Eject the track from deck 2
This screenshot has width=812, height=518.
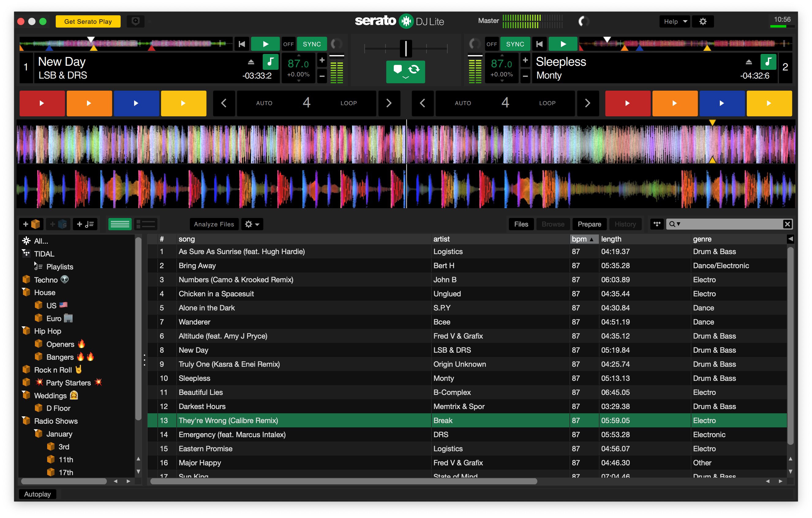click(749, 62)
